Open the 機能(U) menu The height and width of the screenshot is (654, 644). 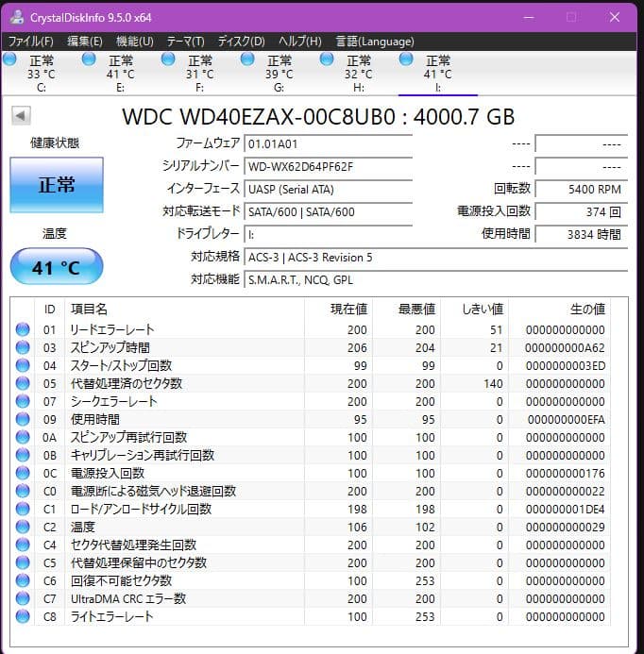[135, 42]
